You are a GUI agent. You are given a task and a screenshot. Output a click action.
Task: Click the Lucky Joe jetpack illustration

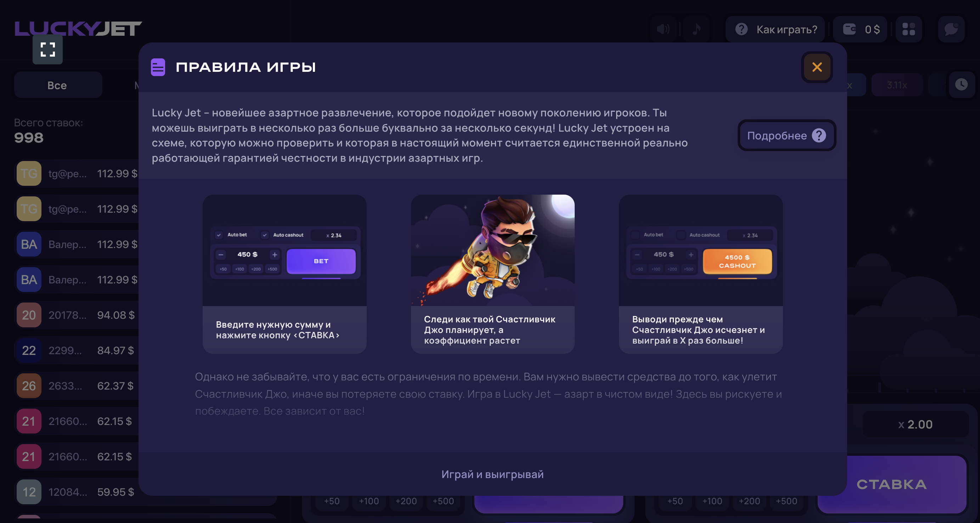(492, 251)
